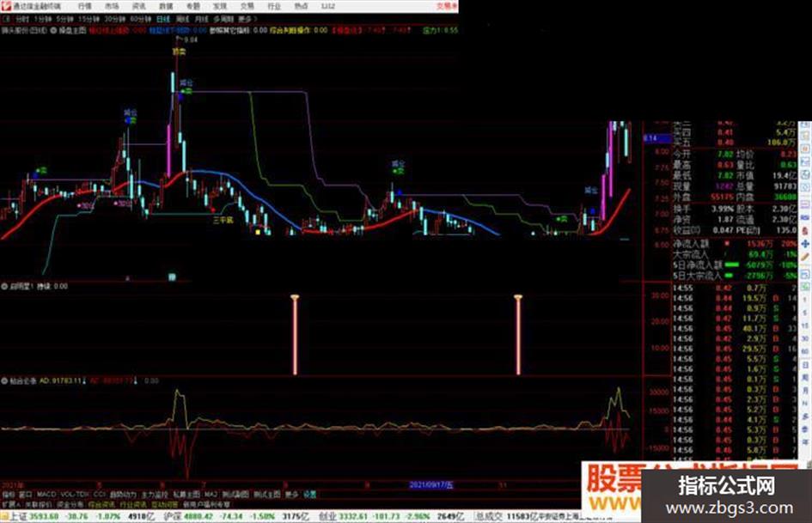The image size is (812, 523).
Task: Select the 指标 tab in bottom bar
Action: [9, 495]
